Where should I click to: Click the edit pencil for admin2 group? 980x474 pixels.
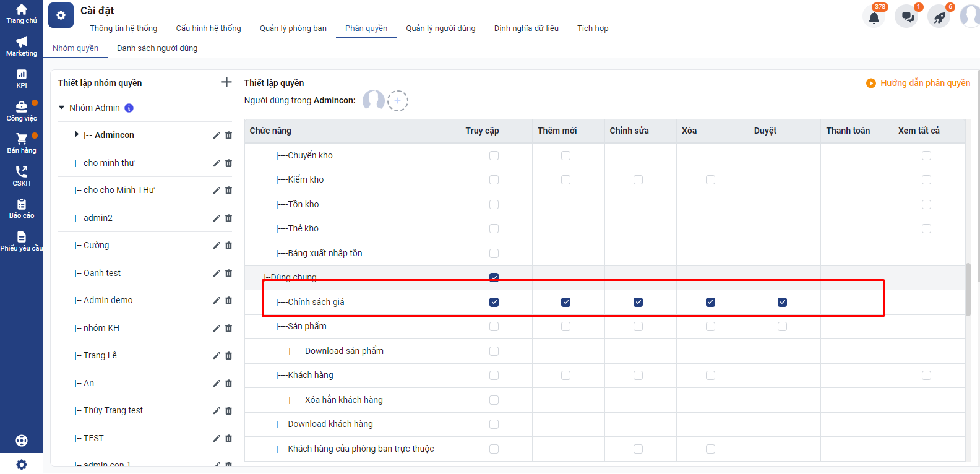pos(217,218)
